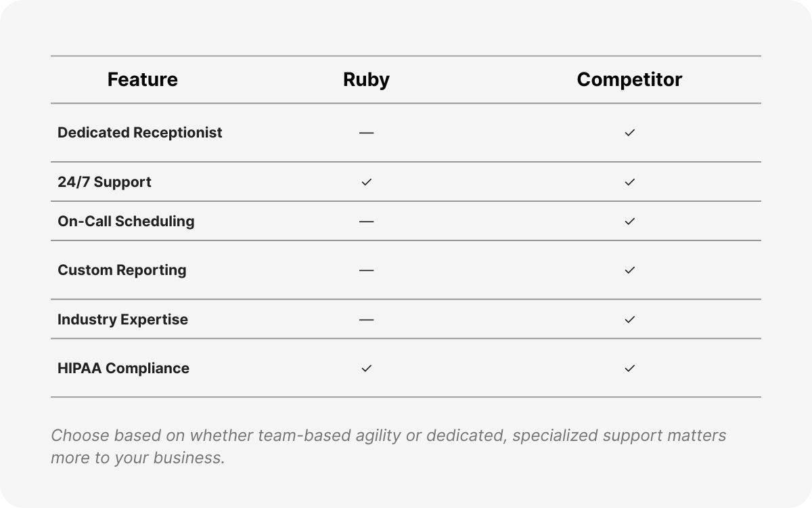Select the Competitor column header

[x=629, y=80]
